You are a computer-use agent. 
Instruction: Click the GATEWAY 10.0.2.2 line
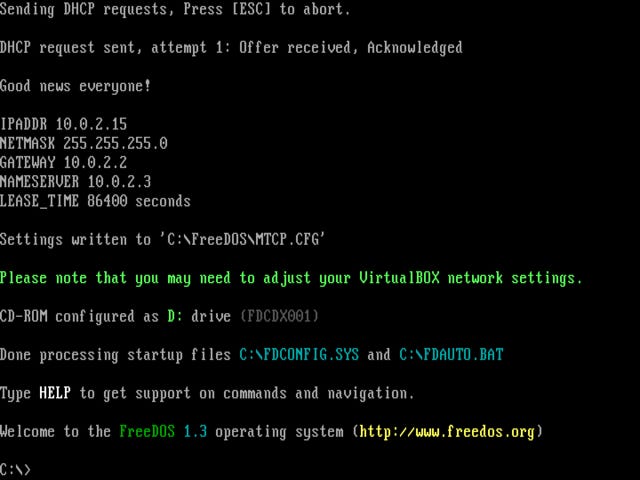pyautogui.click(x=64, y=162)
